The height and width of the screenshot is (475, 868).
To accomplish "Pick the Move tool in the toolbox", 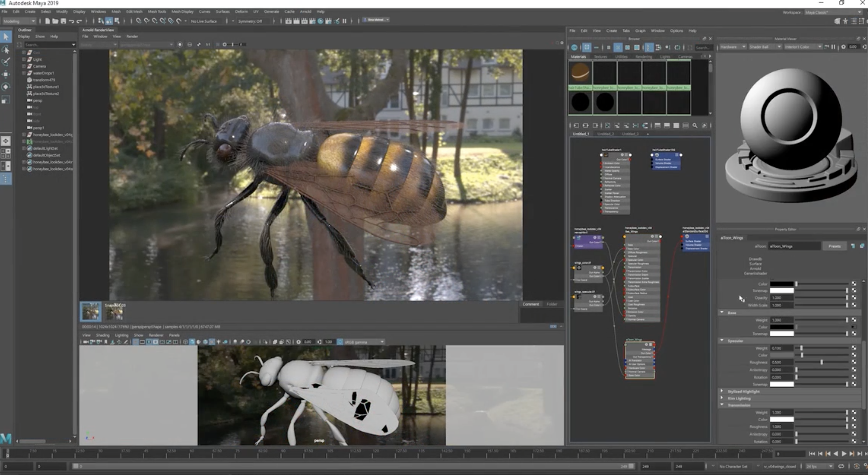I will (6, 74).
